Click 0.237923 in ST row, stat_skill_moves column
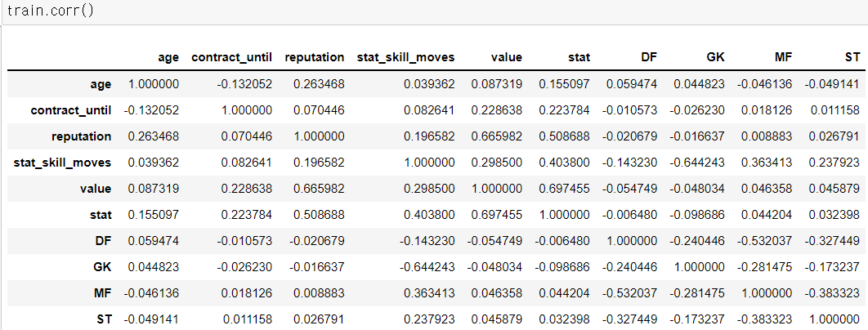The width and height of the screenshot is (868, 330). pyautogui.click(x=430, y=319)
